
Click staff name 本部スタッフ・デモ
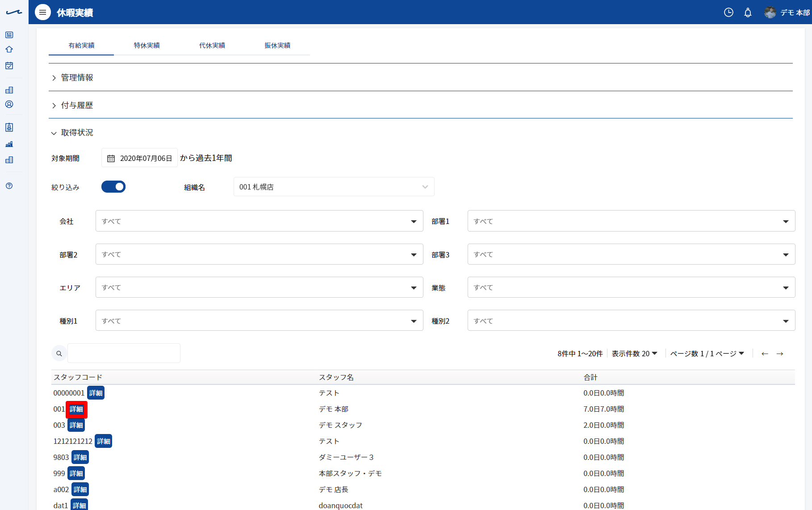point(350,473)
